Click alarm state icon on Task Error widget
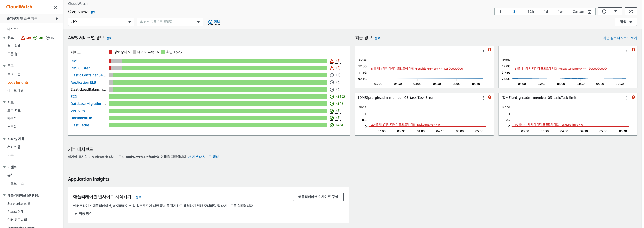Screen dimensions: 644x228 [x=490, y=97]
